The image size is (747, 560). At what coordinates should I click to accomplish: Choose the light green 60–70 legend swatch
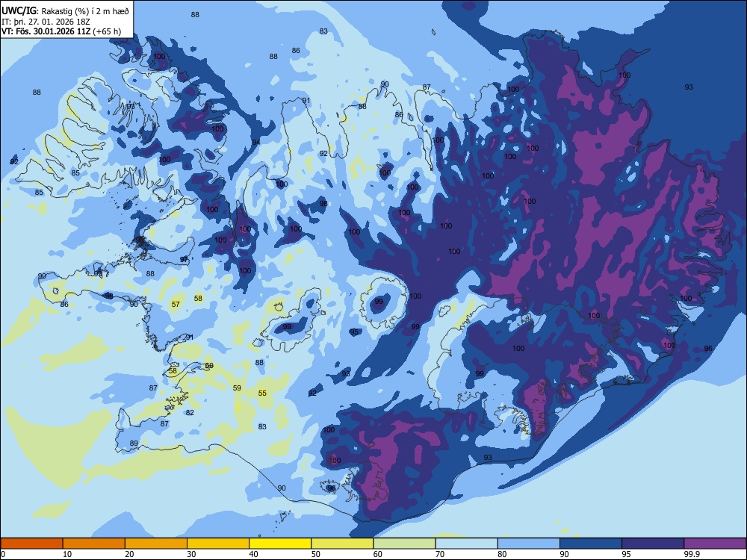pyautogui.click(x=404, y=544)
